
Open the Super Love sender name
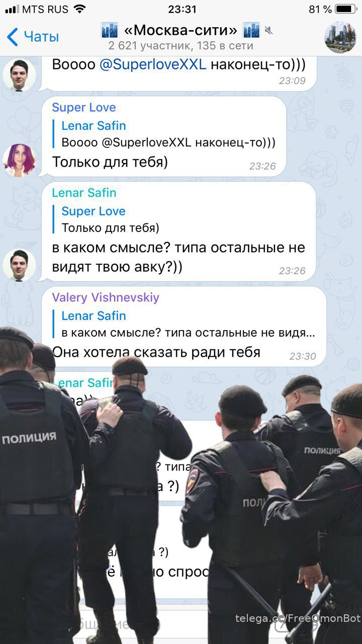84,107
